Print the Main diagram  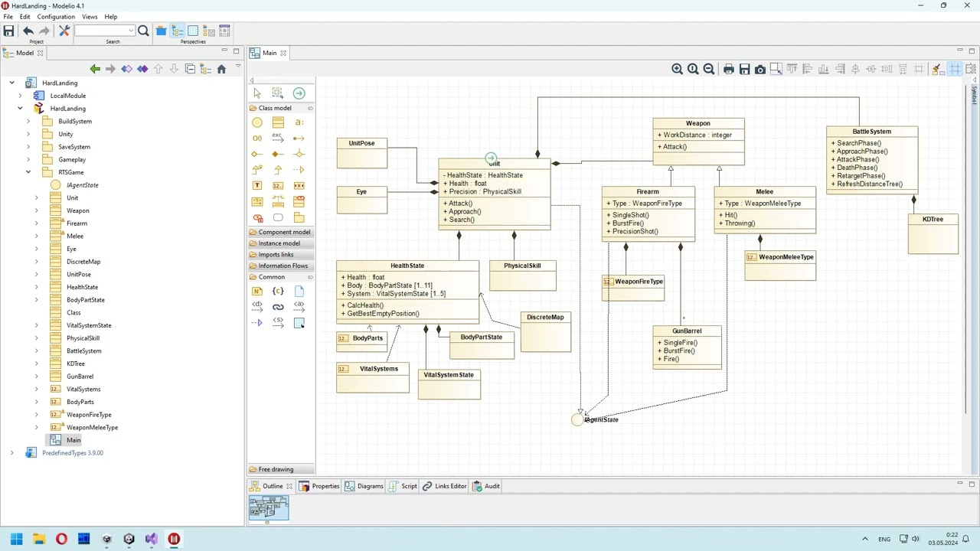tap(728, 69)
